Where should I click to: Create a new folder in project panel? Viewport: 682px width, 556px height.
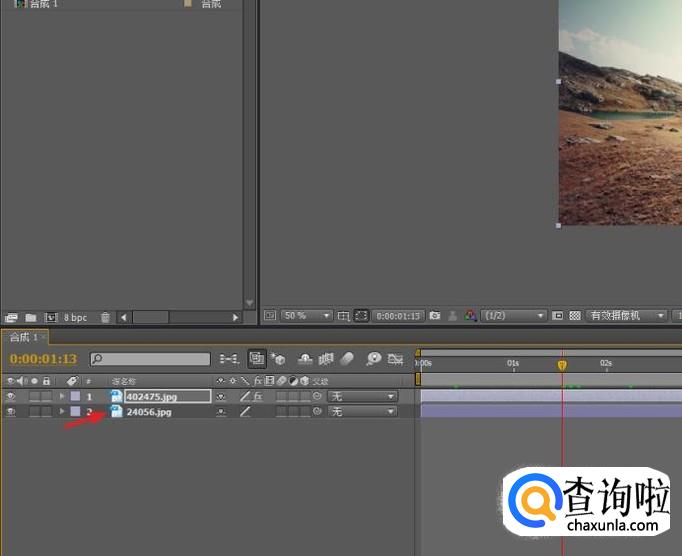point(31,317)
